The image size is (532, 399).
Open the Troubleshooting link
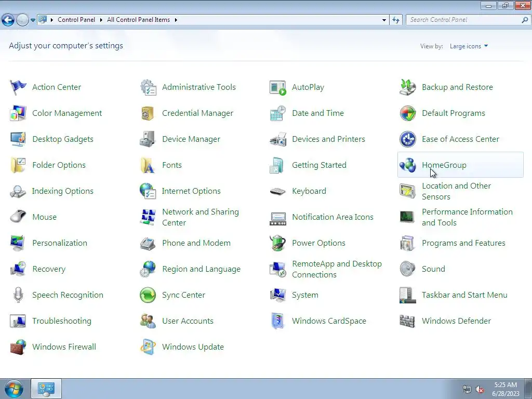62,321
